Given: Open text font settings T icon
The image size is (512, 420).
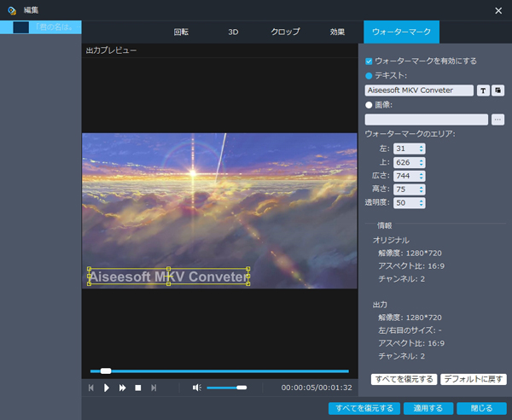Looking at the screenshot, I should [x=483, y=90].
